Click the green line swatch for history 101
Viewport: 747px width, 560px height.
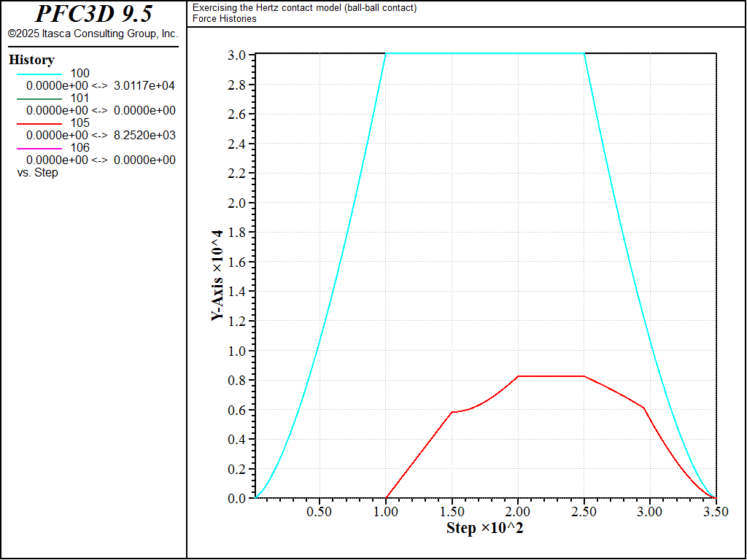click(x=39, y=99)
